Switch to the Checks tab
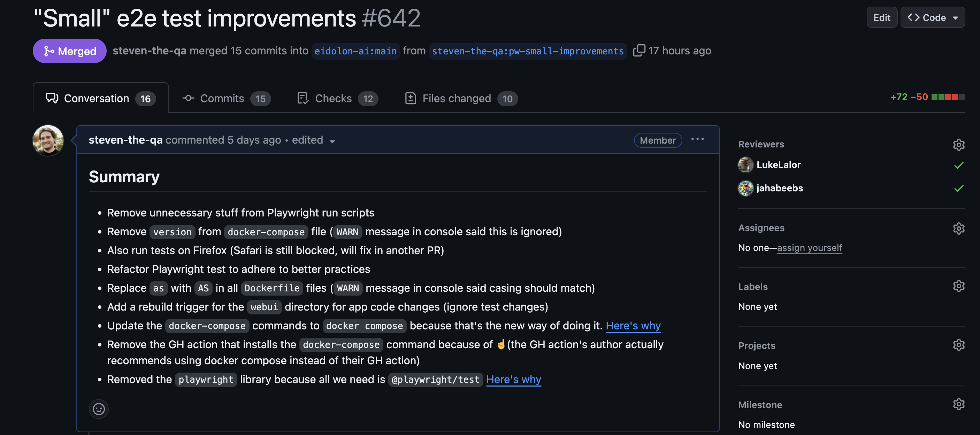 coord(337,98)
